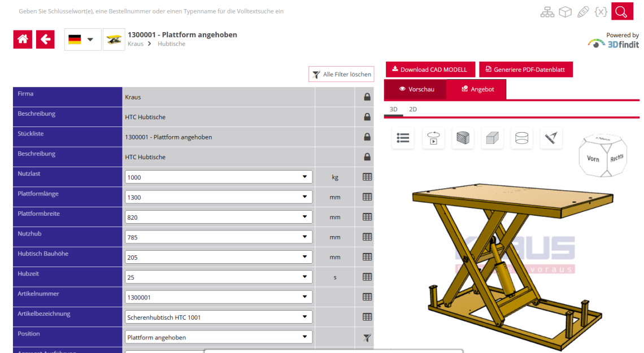This screenshot has width=644, height=353.
Task: Open the Artikelbezeichnung dropdown Scherenhubtisch HTC 1001
Action: click(219, 317)
